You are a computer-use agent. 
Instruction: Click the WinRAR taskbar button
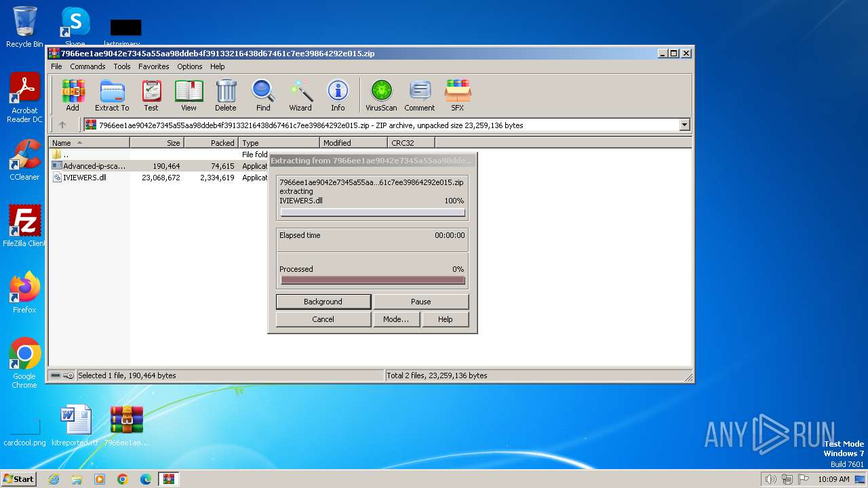pos(169,479)
